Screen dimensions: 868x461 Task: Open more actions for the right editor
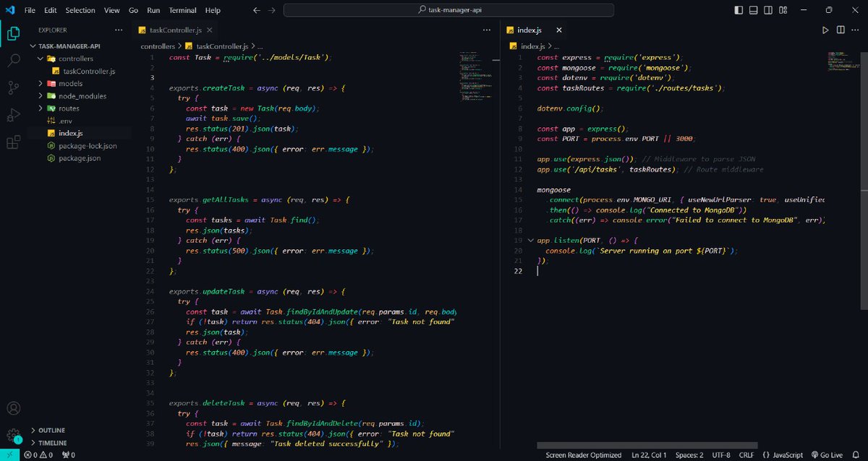point(856,30)
